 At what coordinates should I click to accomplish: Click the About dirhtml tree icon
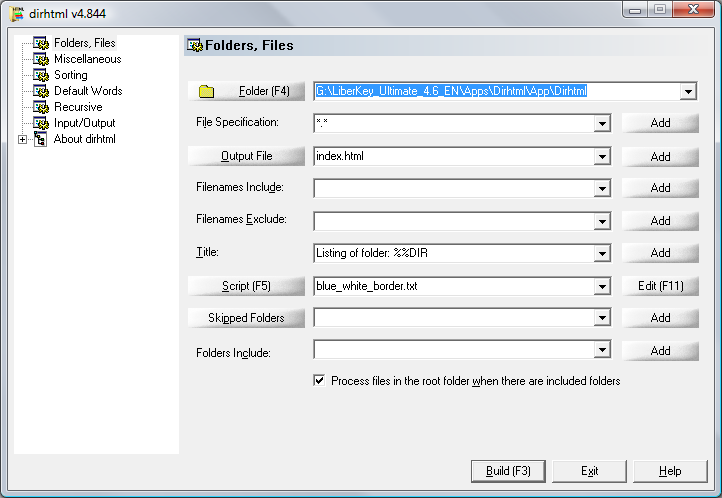pyautogui.click(x=41, y=139)
